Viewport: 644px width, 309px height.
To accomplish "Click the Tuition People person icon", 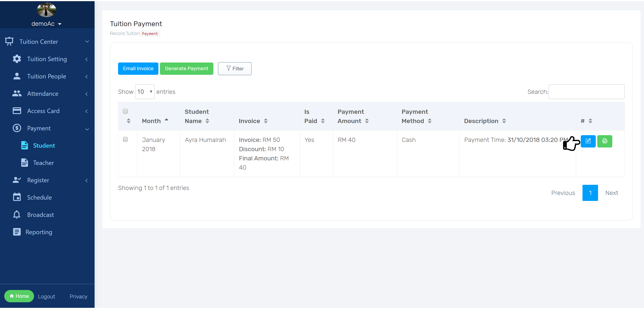I will coord(17,76).
